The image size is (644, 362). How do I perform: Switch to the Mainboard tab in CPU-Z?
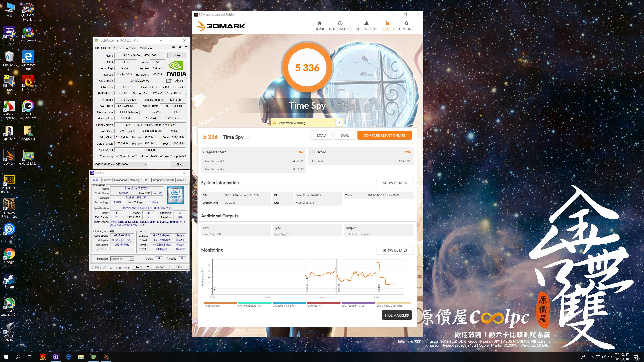(120, 180)
